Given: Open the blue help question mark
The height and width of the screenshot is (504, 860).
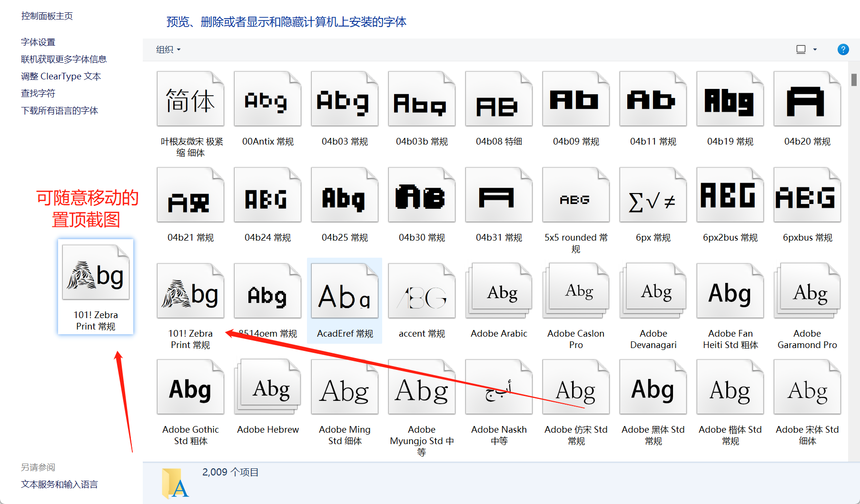Looking at the screenshot, I should (x=843, y=49).
